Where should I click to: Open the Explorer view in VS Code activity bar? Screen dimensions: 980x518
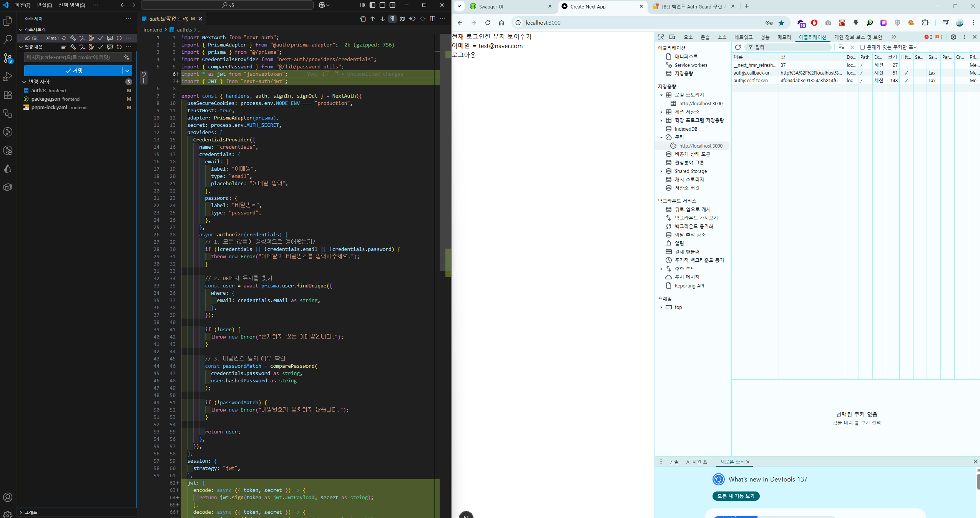(x=8, y=21)
